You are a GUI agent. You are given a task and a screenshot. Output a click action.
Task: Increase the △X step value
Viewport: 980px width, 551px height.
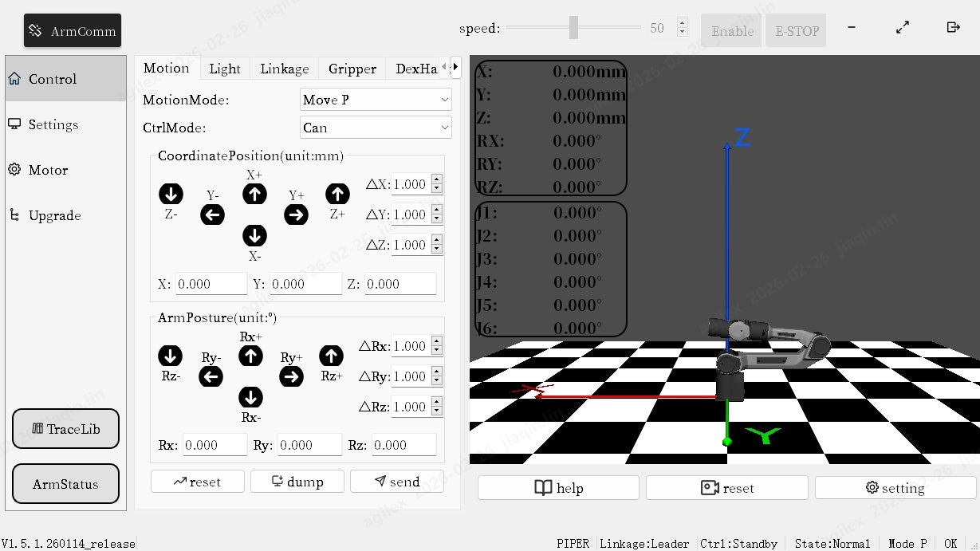pos(437,180)
